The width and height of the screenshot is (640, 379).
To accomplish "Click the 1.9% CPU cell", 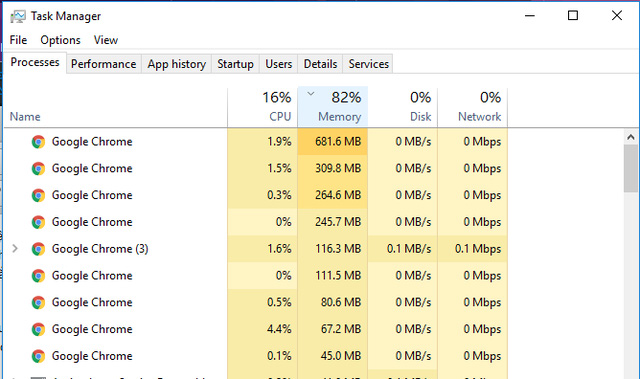I will (x=262, y=142).
